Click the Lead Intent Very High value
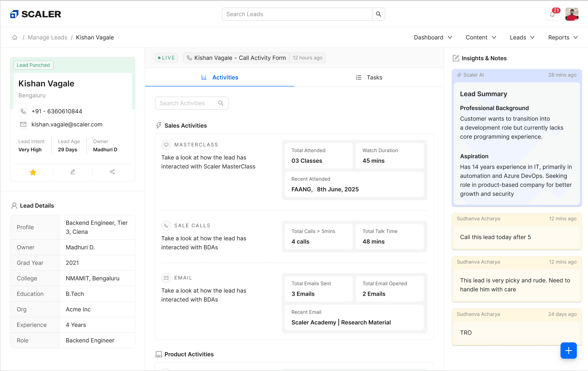 30,150
